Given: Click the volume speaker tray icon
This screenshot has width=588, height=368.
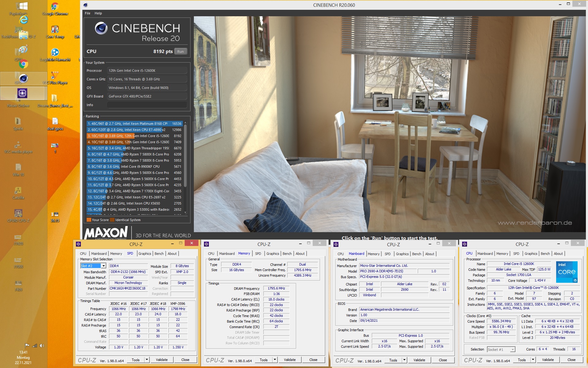Looking at the screenshot, I should [x=42, y=345].
